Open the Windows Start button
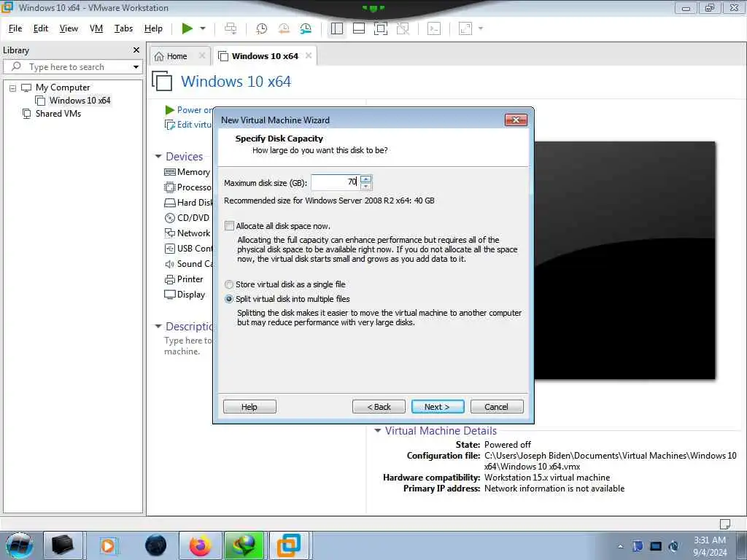The image size is (747, 560). 19,545
